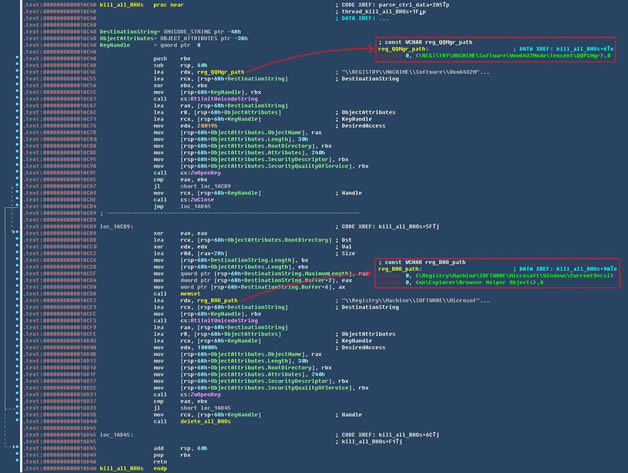Select the push rbx instruction
This screenshot has width=628, height=473.
point(160,58)
